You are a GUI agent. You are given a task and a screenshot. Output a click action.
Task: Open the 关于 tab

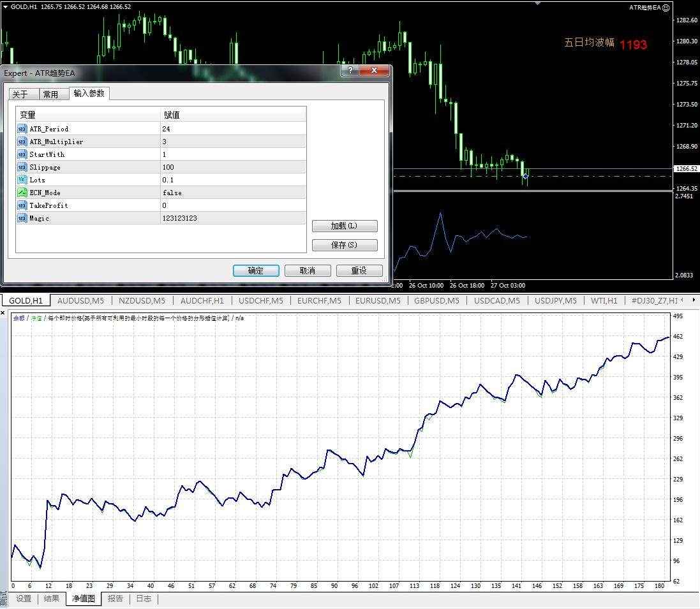pos(20,94)
